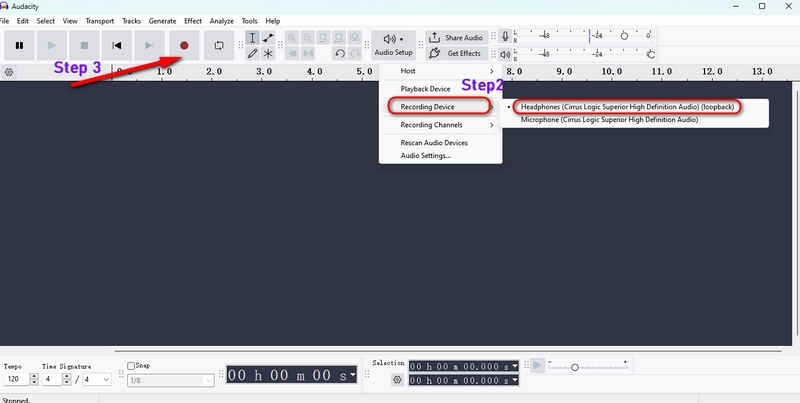
Task: Open the Help menu
Action: tap(273, 21)
